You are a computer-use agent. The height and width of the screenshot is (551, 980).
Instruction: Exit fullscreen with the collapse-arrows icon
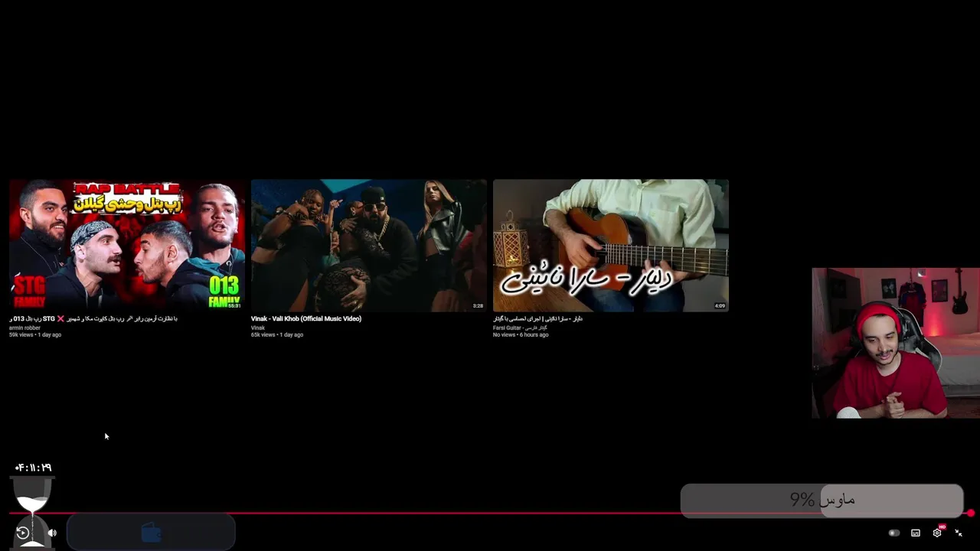click(959, 533)
